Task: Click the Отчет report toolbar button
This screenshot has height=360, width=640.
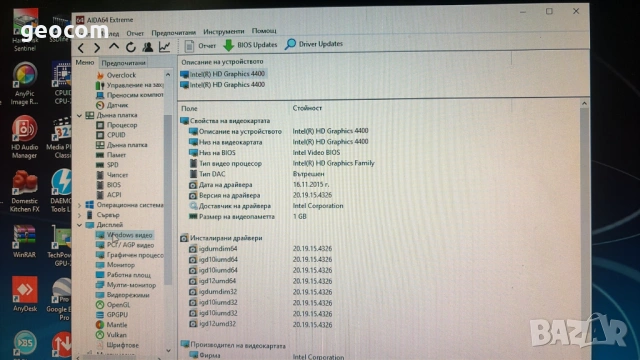Action: 200,46
